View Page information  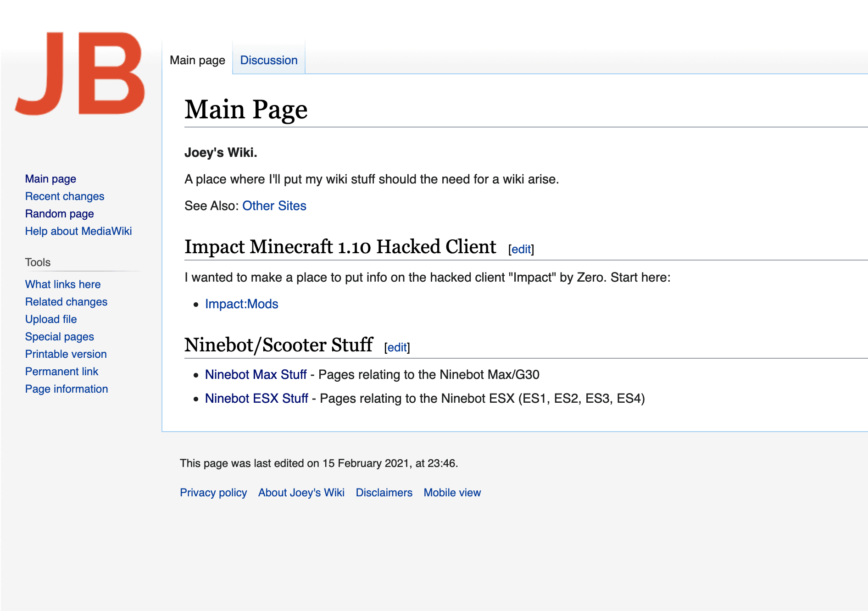[x=67, y=389]
